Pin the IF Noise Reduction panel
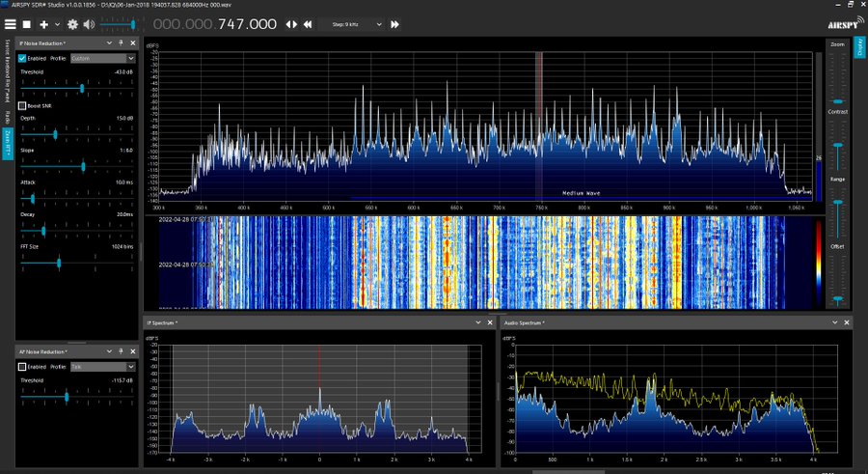 coord(120,43)
